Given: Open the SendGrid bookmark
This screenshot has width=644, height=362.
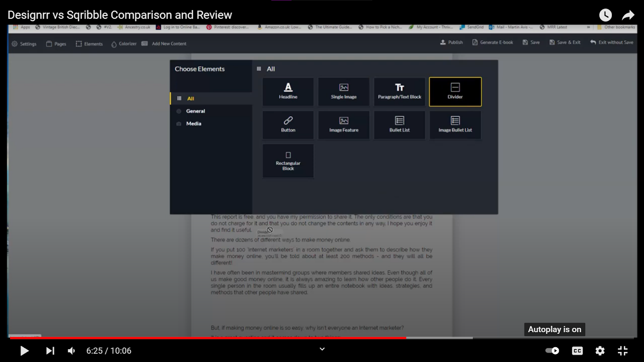Looking at the screenshot, I should pyautogui.click(x=472, y=27).
